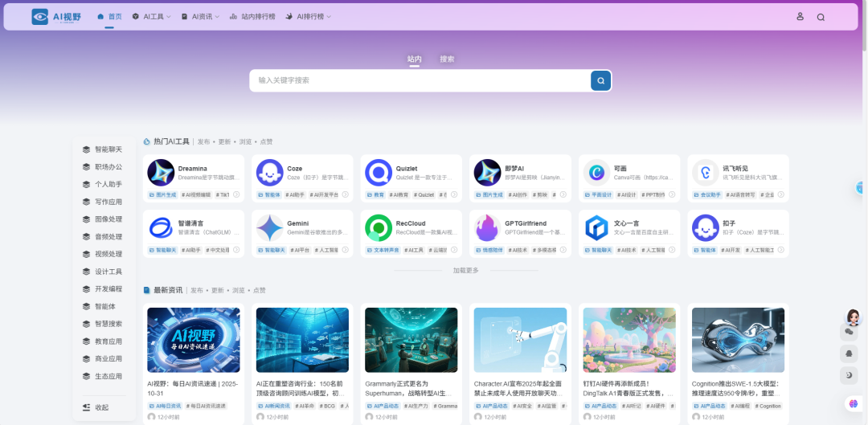
Task: Select 写作应用 in the sidebar
Action: 102,202
